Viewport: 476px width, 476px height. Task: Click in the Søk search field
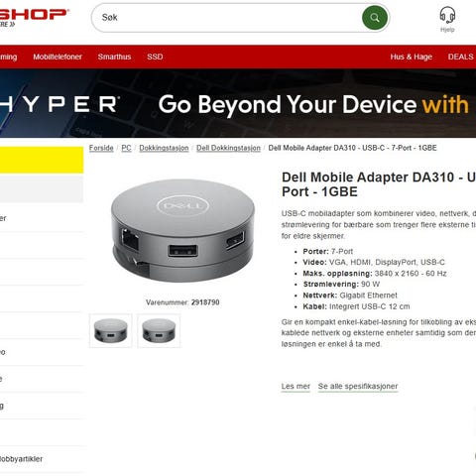[228, 18]
